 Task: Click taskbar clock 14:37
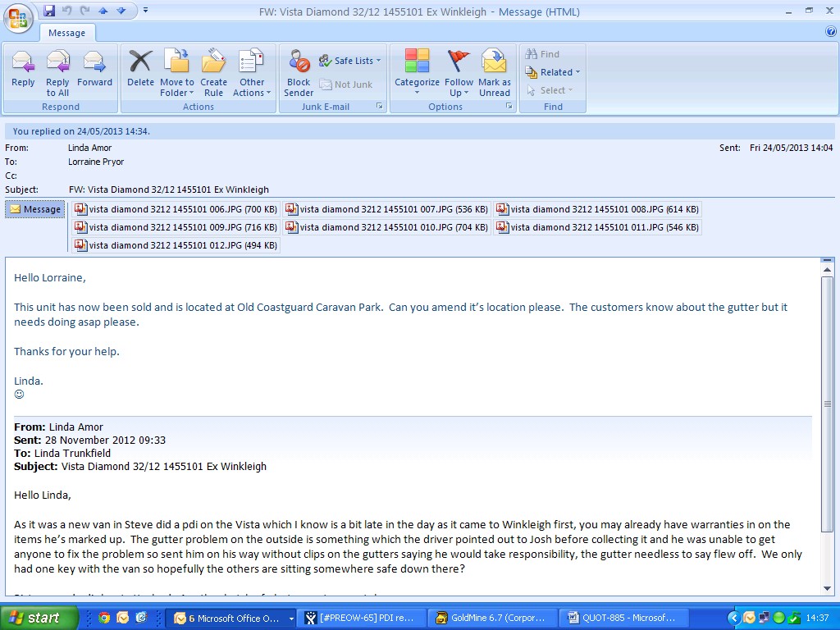[817, 619]
